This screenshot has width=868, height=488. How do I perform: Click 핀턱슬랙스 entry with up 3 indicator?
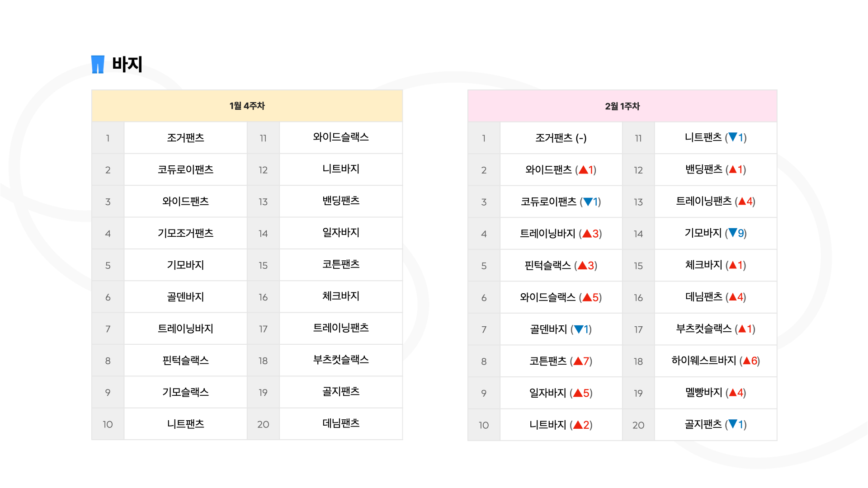tap(547, 265)
